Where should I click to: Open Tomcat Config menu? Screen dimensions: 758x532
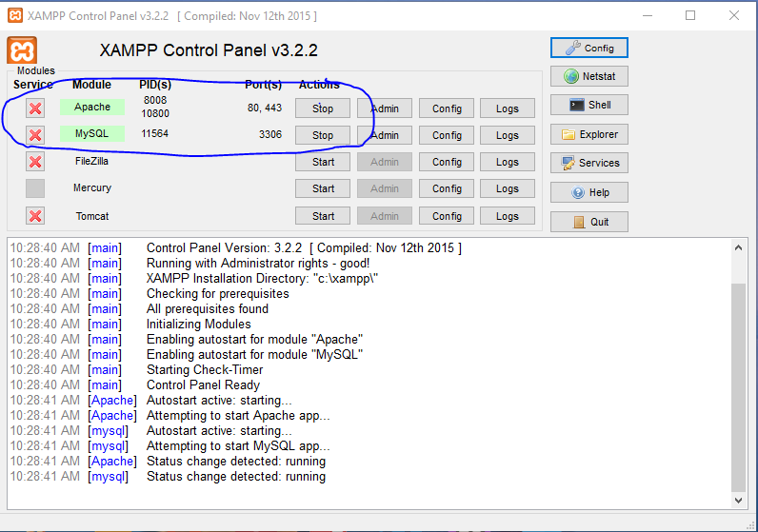447,216
